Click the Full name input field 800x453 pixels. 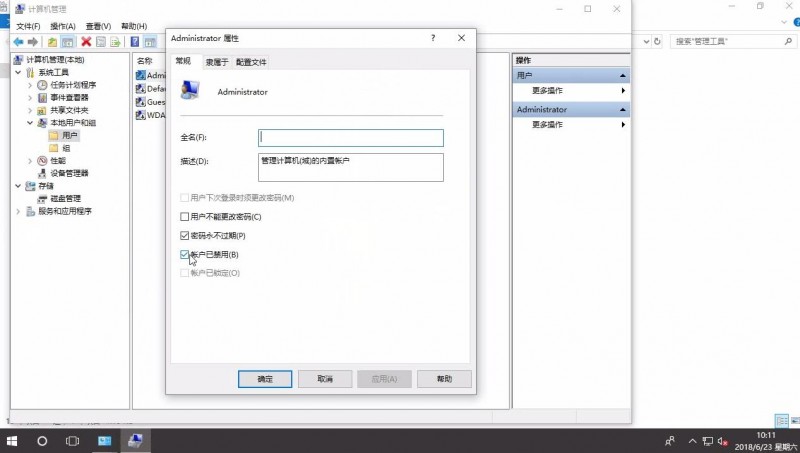351,138
